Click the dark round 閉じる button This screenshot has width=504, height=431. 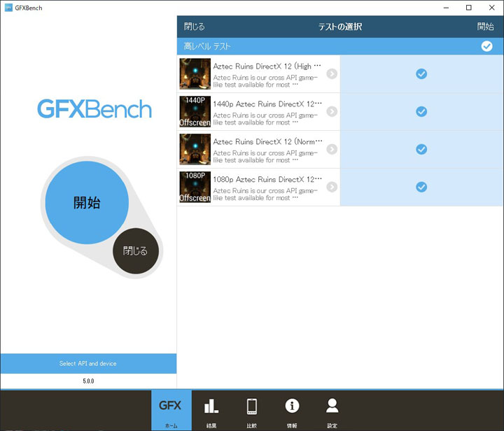[136, 250]
